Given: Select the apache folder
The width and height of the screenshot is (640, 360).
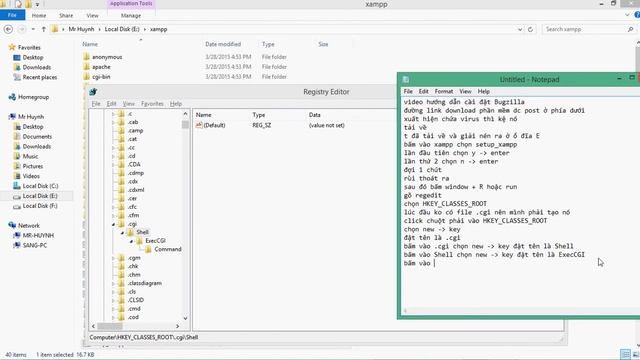Looking at the screenshot, I should [x=101, y=67].
